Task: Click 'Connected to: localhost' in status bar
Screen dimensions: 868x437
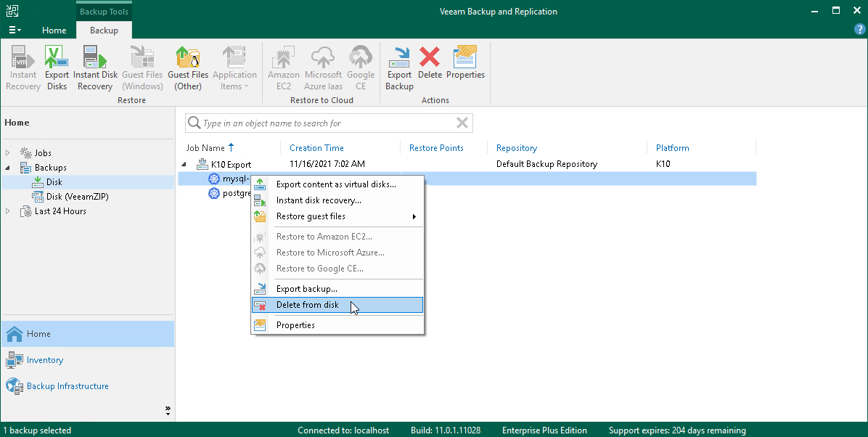Action: pos(343,430)
